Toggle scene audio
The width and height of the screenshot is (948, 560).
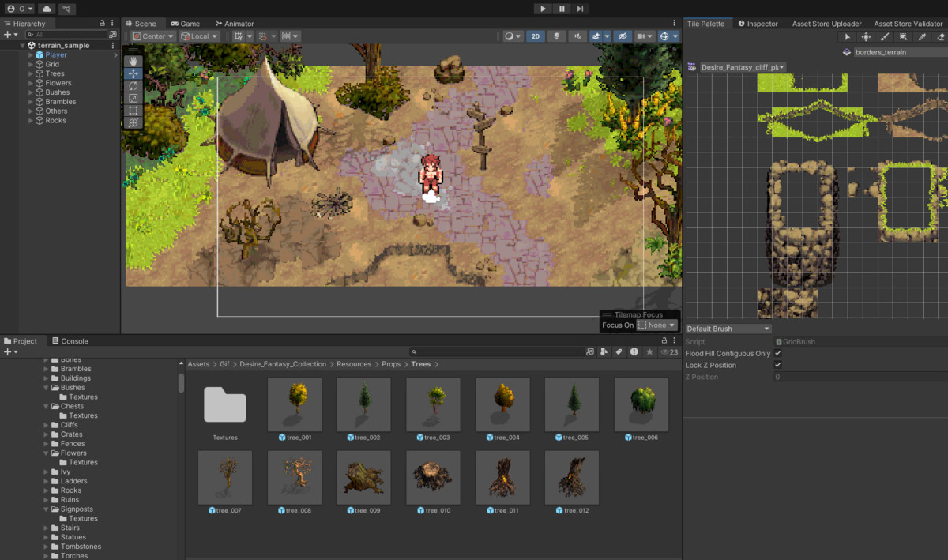578,36
